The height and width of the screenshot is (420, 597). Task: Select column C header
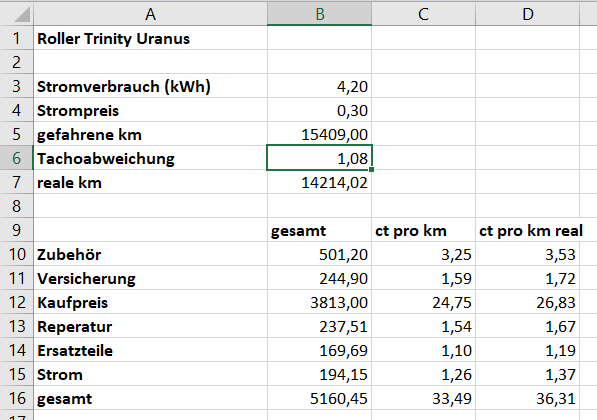point(423,14)
